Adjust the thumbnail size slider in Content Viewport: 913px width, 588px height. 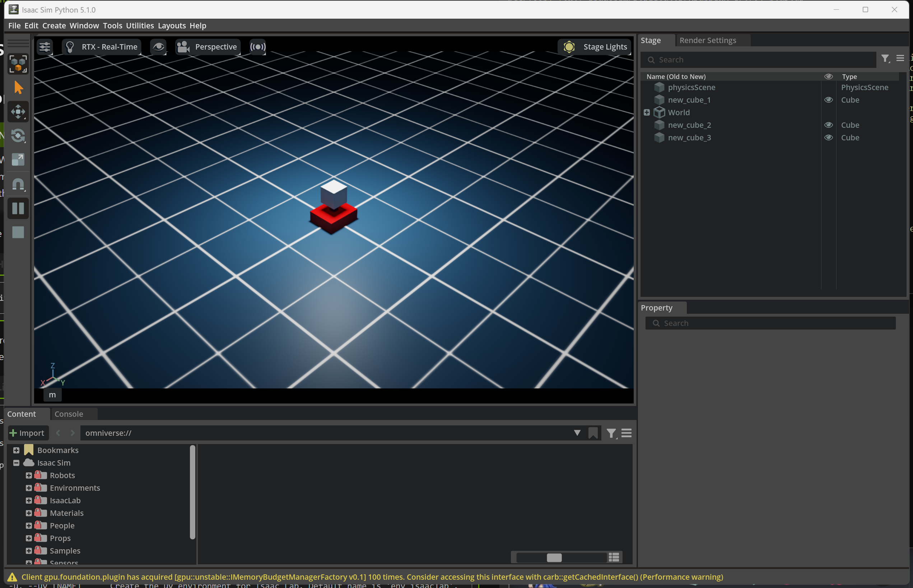[x=554, y=557]
